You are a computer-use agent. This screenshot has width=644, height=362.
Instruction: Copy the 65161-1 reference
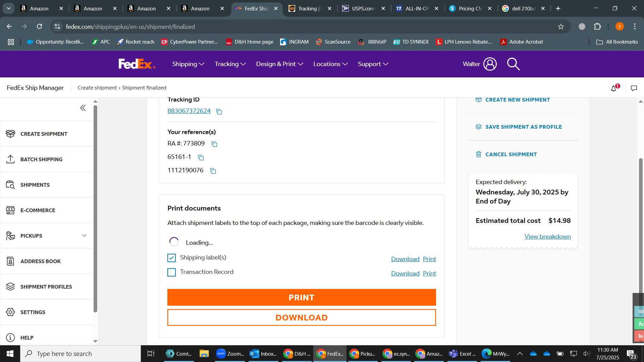[x=201, y=158]
